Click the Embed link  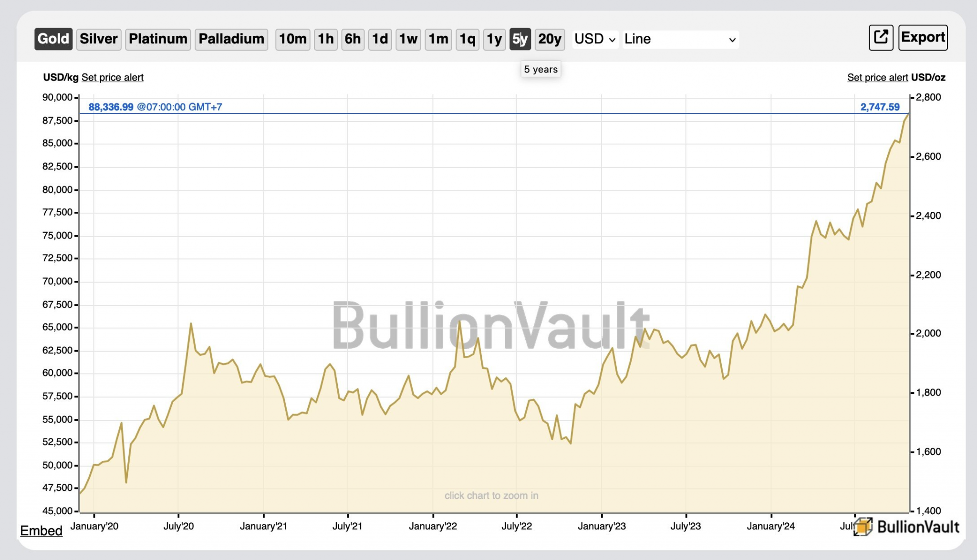click(x=41, y=530)
